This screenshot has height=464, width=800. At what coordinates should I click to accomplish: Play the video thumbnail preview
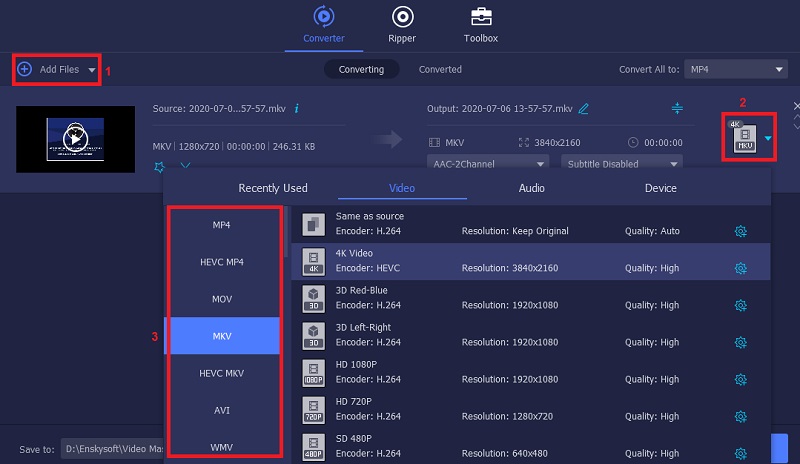[76, 138]
